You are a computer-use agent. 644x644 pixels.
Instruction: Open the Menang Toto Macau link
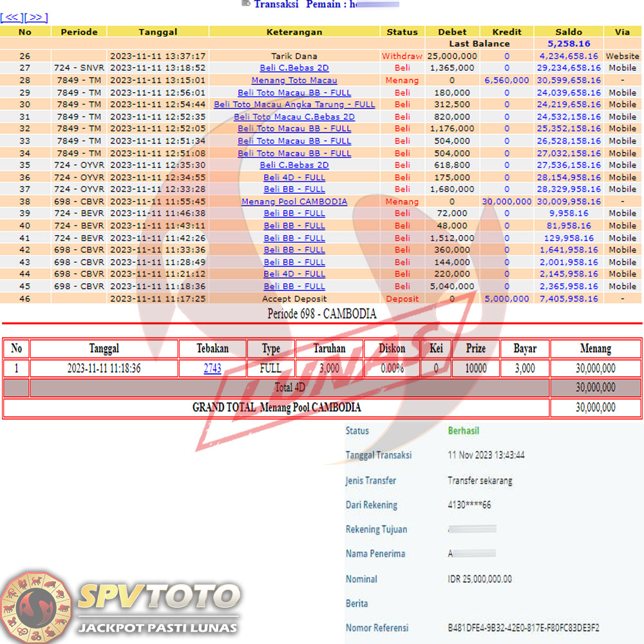tap(294, 80)
